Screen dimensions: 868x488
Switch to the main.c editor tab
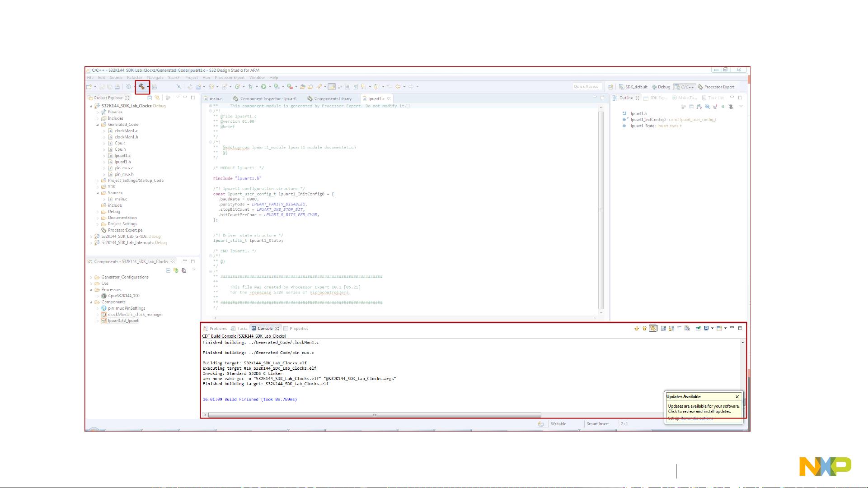[213, 98]
